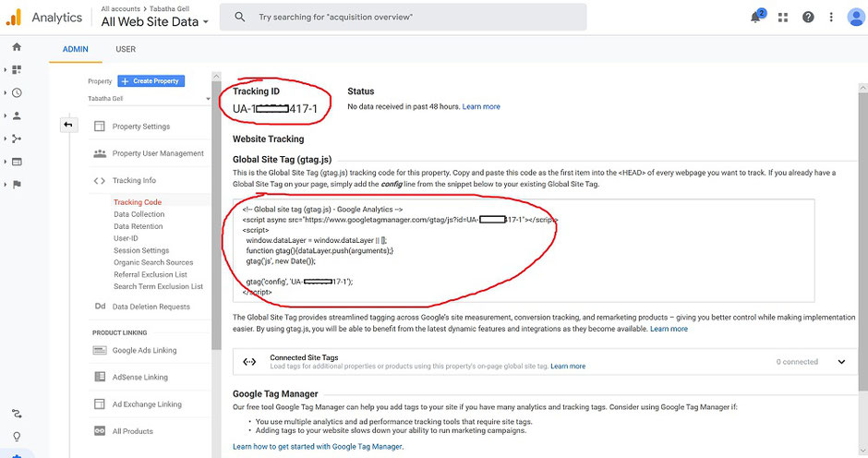This screenshot has width=868, height=458.
Task: Open the All Web Site Data view dropdown
Action: click(155, 21)
